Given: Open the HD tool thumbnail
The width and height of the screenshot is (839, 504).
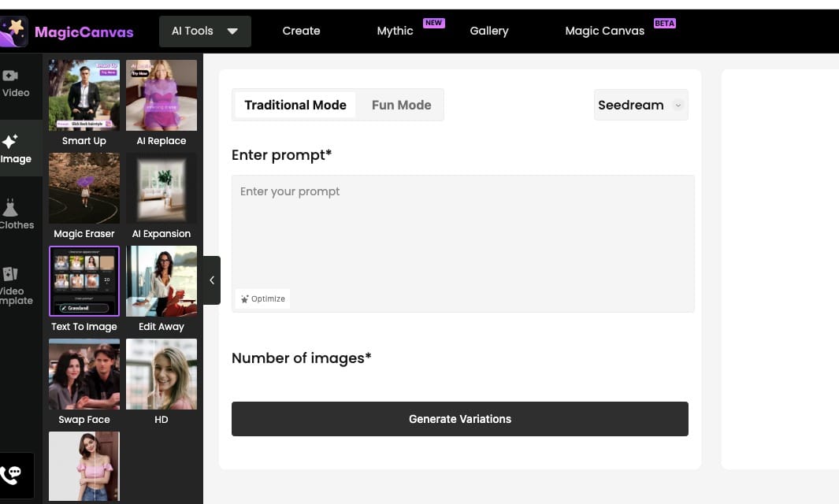Looking at the screenshot, I should click(x=161, y=374).
